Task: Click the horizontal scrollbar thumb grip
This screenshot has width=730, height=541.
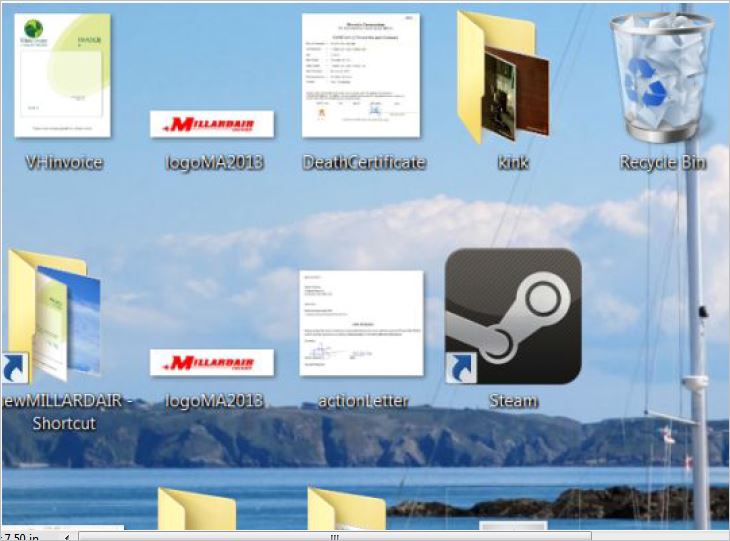Action: click(335, 536)
